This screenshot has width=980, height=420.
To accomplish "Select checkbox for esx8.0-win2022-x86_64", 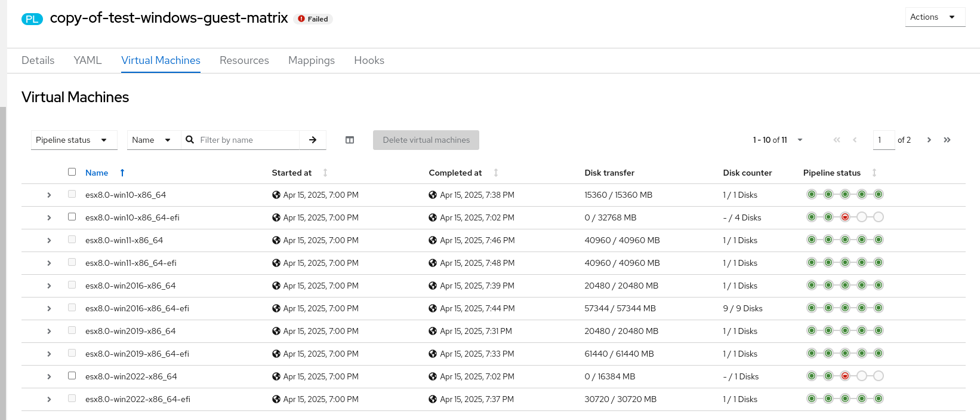I will tap(72, 376).
